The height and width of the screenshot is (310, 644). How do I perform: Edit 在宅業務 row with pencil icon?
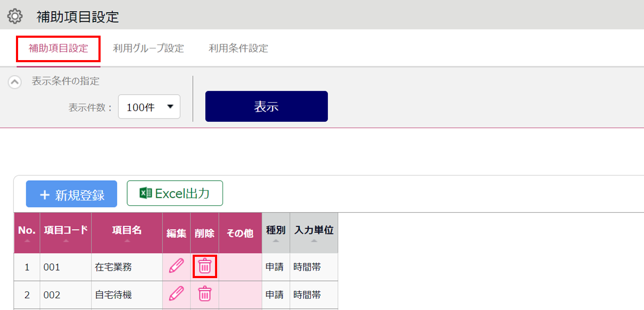pos(176,265)
